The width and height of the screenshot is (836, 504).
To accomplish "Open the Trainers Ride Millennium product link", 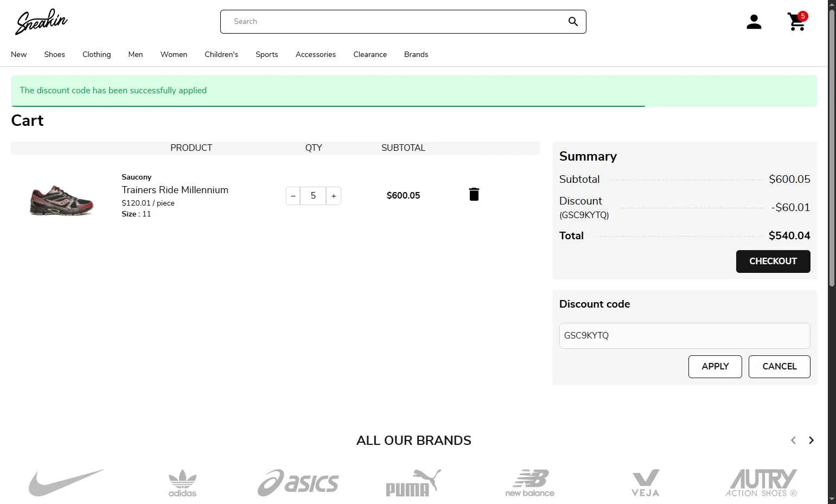I will tap(175, 190).
